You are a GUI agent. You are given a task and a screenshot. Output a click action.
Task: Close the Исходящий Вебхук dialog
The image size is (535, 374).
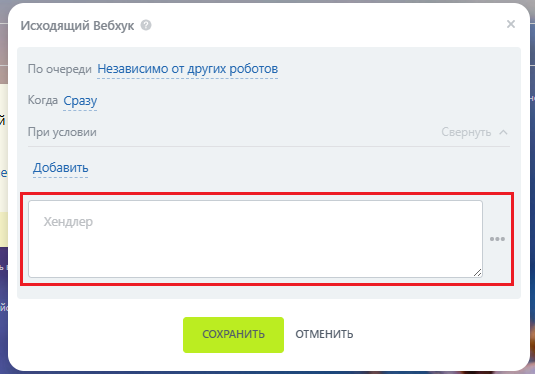pyautogui.click(x=511, y=24)
